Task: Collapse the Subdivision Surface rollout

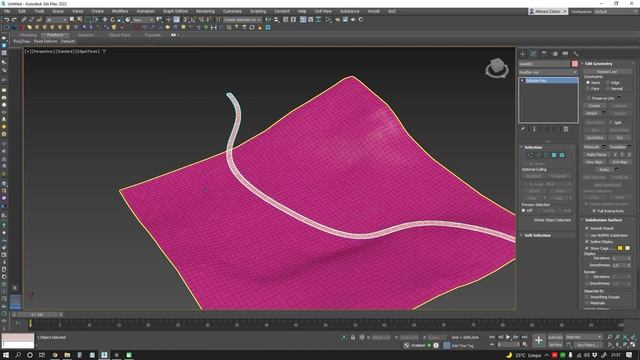Action: coord(603,220)
